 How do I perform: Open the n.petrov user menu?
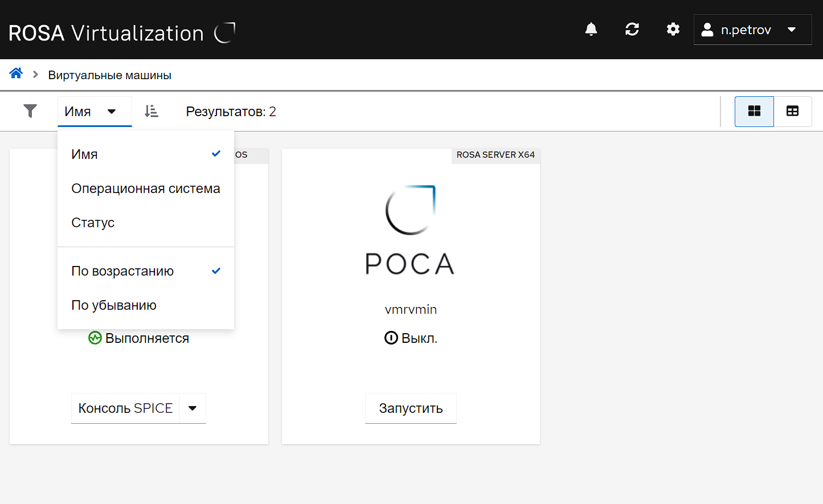click(x=752, y=30)
